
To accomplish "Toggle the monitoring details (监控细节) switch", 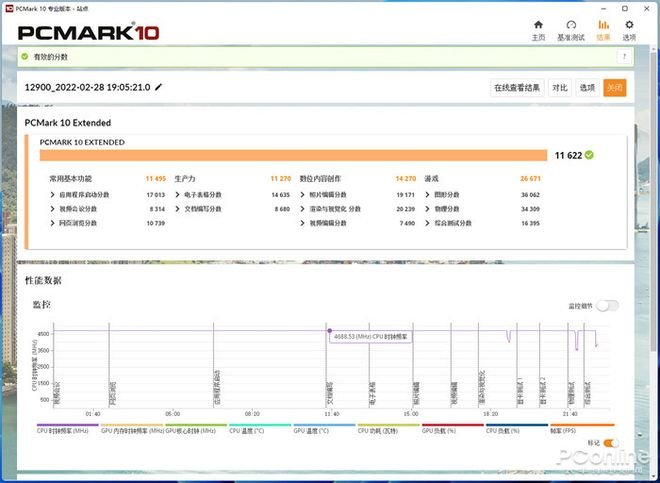I will click(x=607, y=306).
